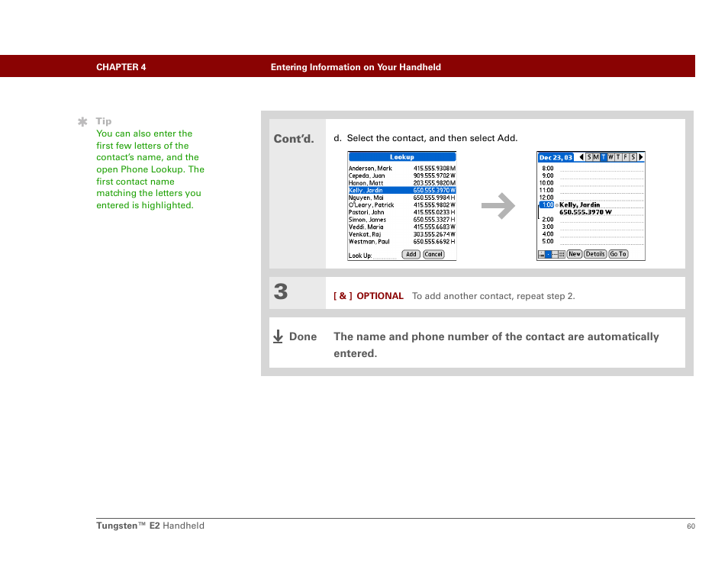Select Monday (M) in the day selector
This screenshot has height=563, width=728.
click(x=596, y=157)
